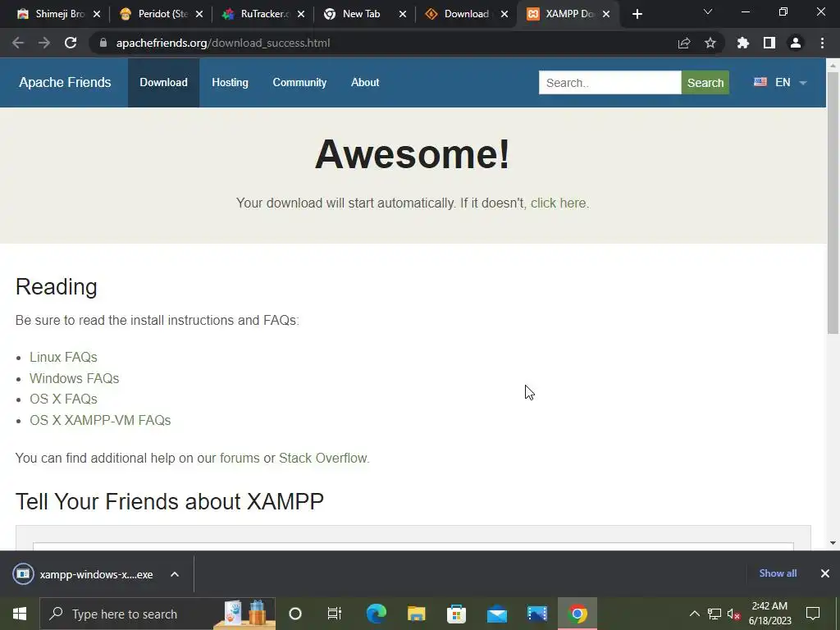Click the scrollbar down arrow

tap(833, 543)
